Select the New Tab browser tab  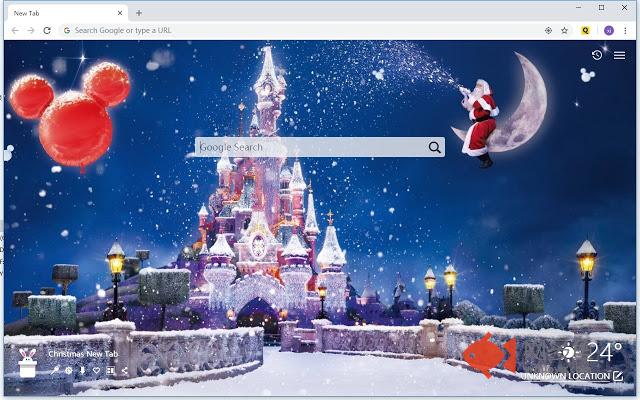(67, 13)
